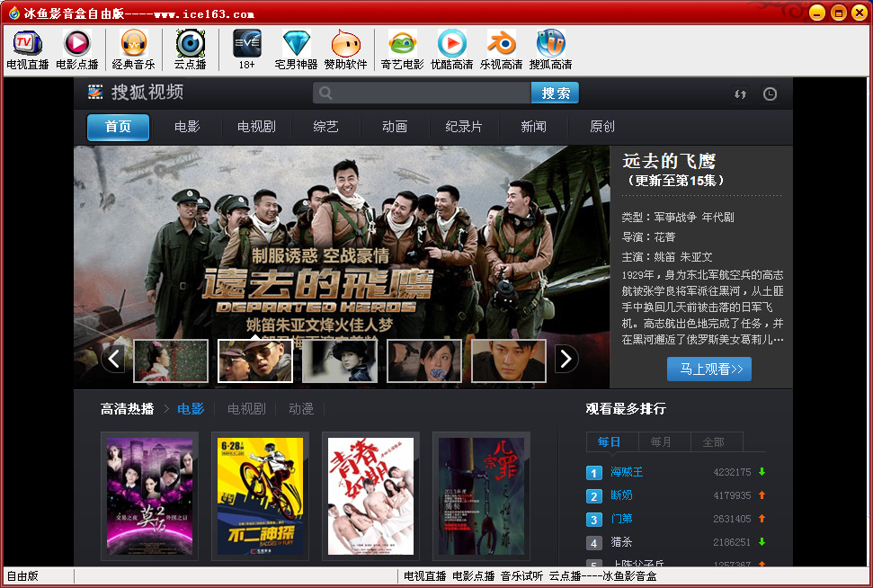Click rank badge 1 beside 海贼王
Image resolution: width=873 pixels, height=588 pixels.
tap(594, 473)
